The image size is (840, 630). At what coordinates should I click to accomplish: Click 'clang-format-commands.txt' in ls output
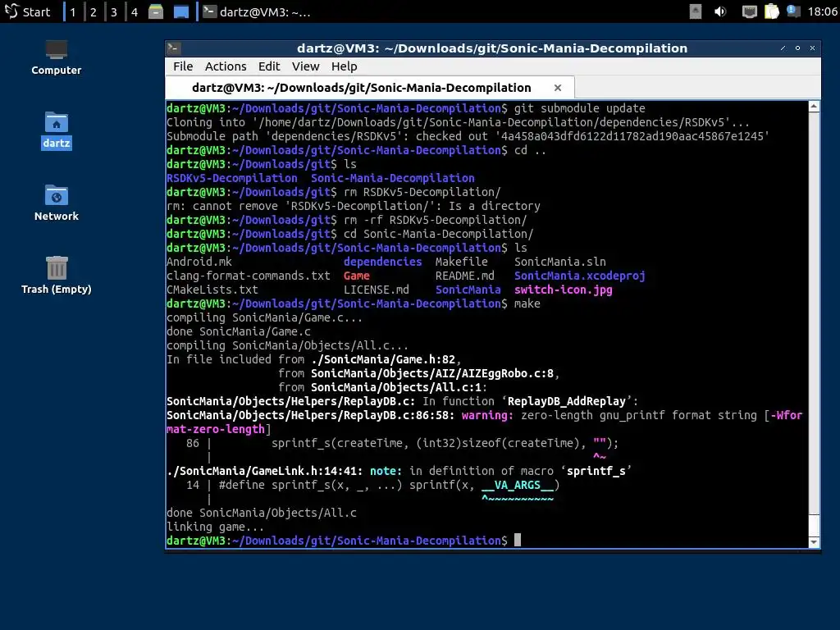tap(249, 276)
